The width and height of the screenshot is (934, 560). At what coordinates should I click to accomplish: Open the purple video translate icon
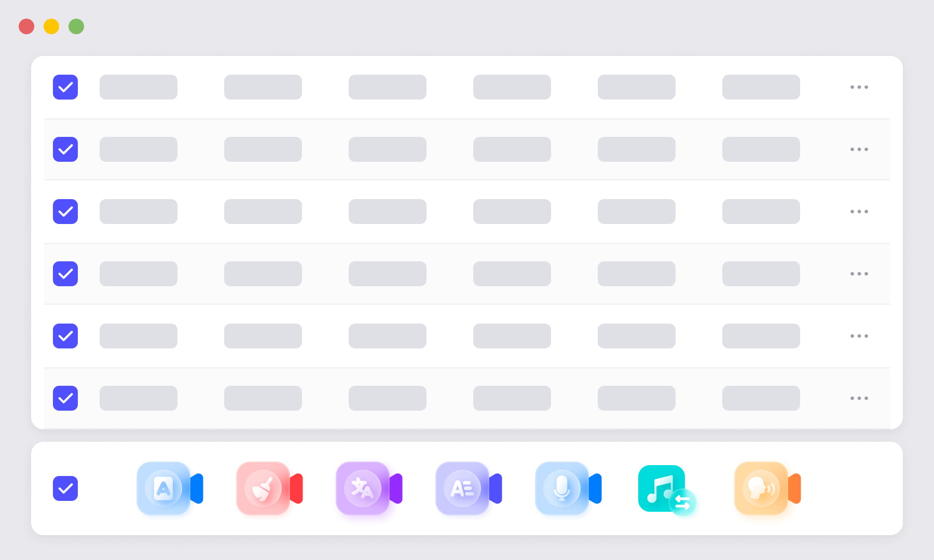(x=368, y=488)
